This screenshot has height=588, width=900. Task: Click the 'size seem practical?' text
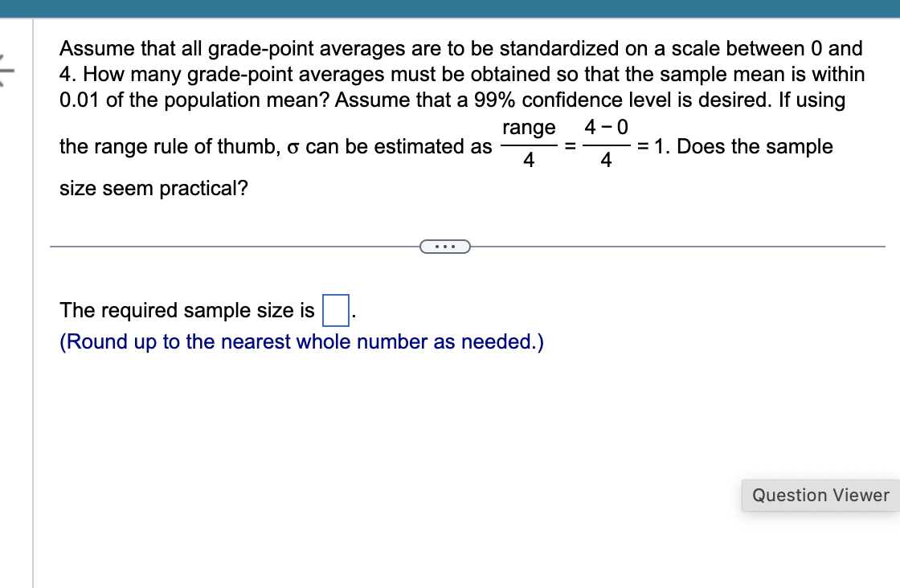(x=153, y=188)
